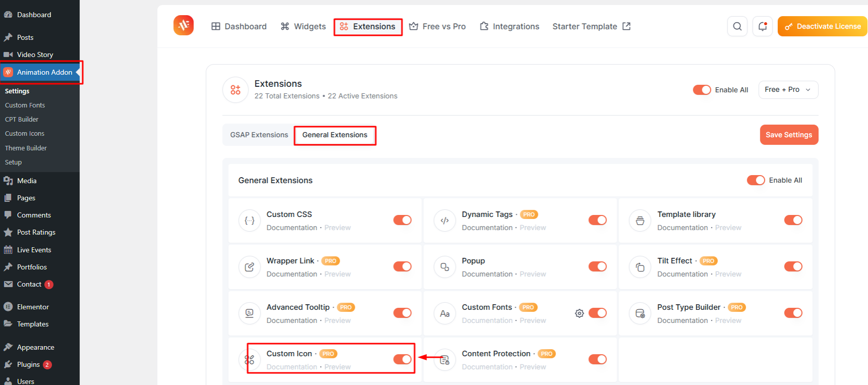Click the Appearance brush icon

tap(8, 347)
